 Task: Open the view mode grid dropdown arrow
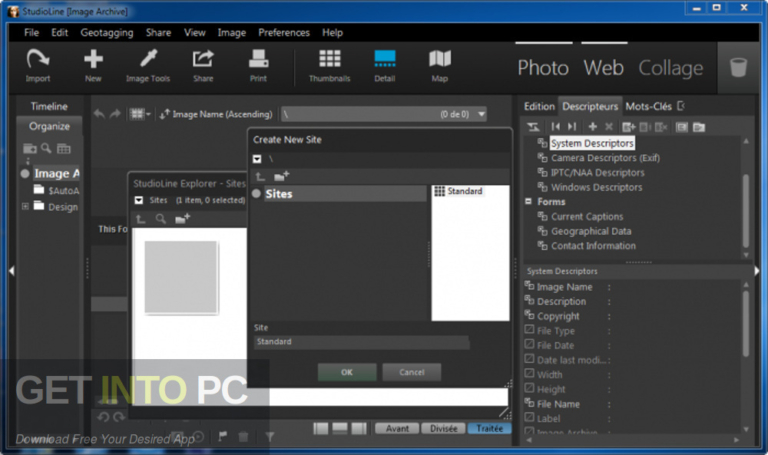pos(148,115)
